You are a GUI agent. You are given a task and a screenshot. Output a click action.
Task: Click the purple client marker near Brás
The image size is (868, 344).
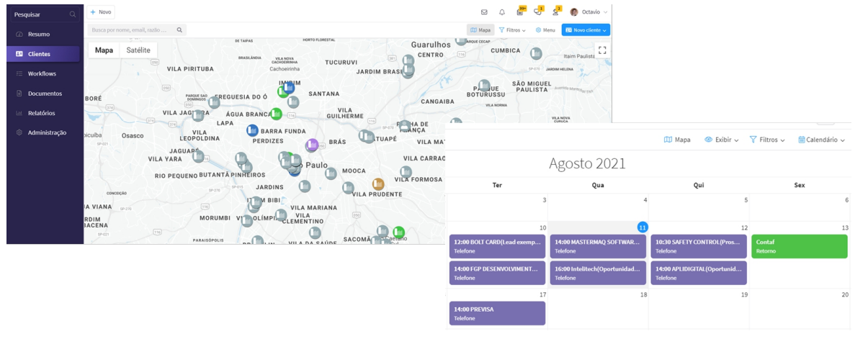(x=312, y=145)
